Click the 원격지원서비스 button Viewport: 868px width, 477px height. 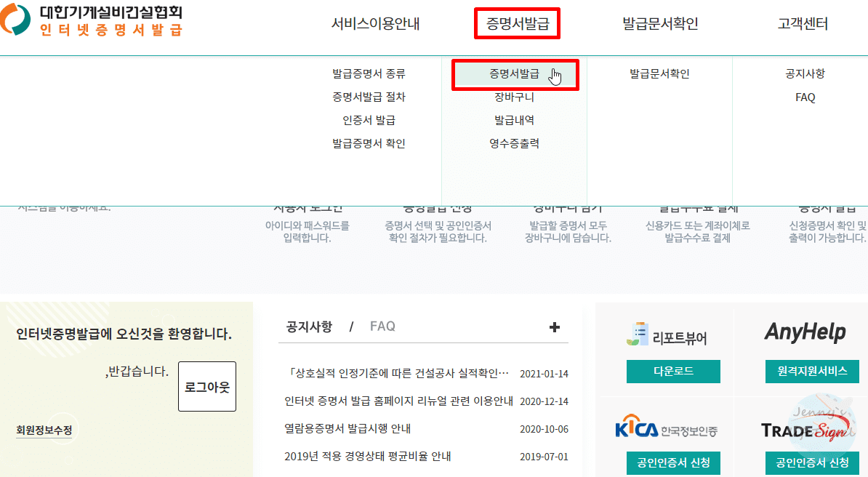click(812, 371)
